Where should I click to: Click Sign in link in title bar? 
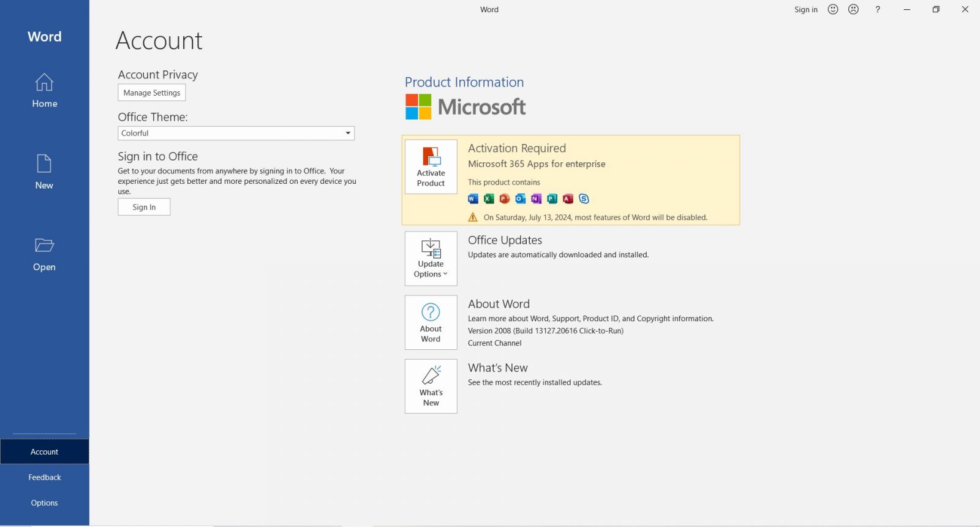pos(806,9)
